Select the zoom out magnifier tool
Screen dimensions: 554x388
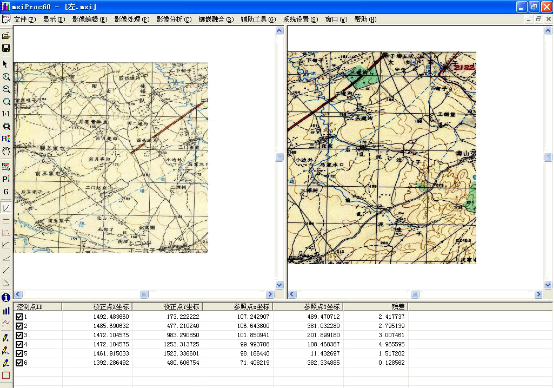pos(6,89)
